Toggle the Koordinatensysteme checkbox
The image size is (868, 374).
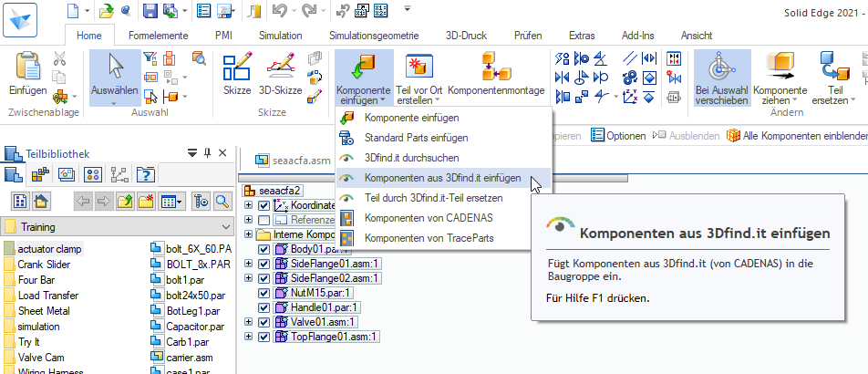(x=264, y=205)
